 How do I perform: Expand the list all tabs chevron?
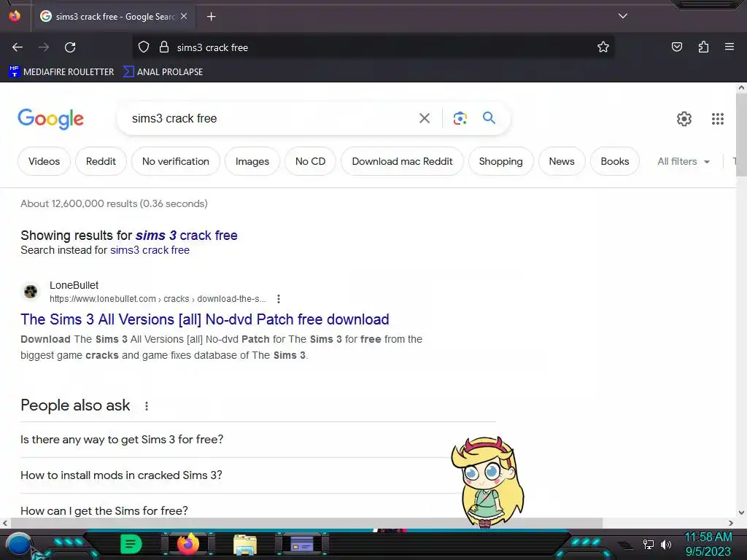623,16
